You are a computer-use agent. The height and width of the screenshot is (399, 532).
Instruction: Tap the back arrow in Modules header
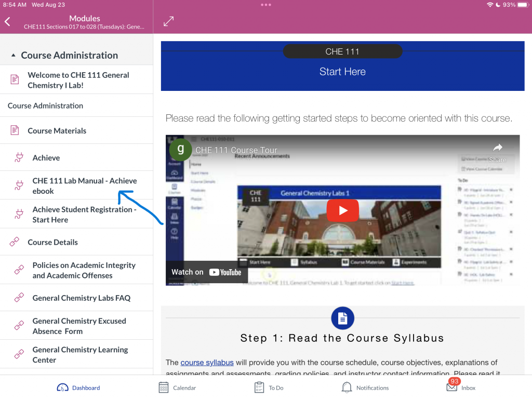point(8,22)
